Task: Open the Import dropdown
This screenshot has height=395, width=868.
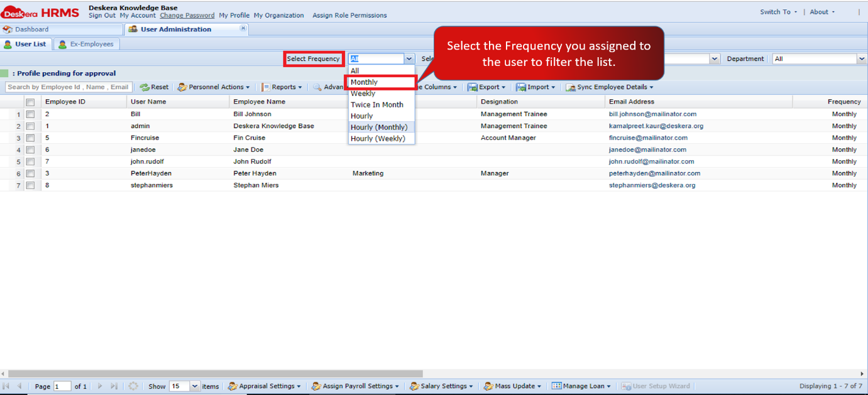Action: 536,87
